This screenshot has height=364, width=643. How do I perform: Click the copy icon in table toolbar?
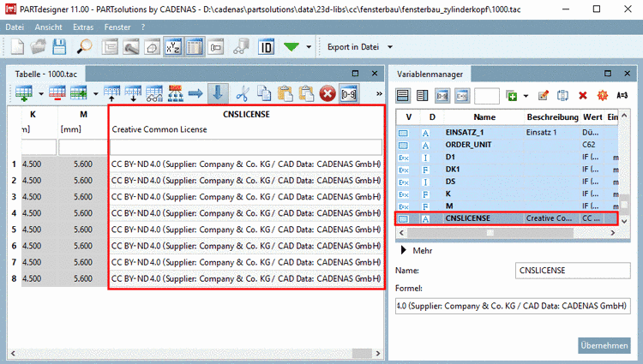click(264, 93)
